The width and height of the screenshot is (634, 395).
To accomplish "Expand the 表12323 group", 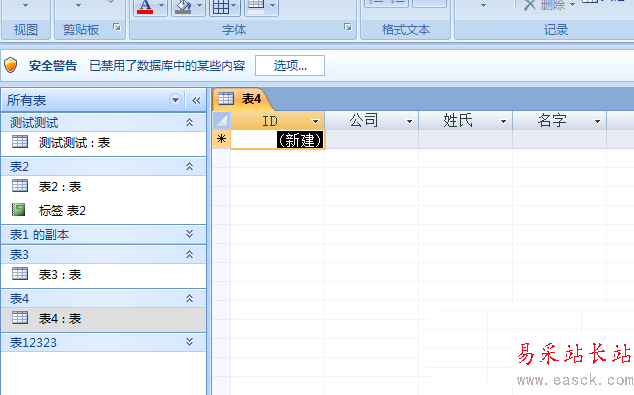I will coord(189,342).
